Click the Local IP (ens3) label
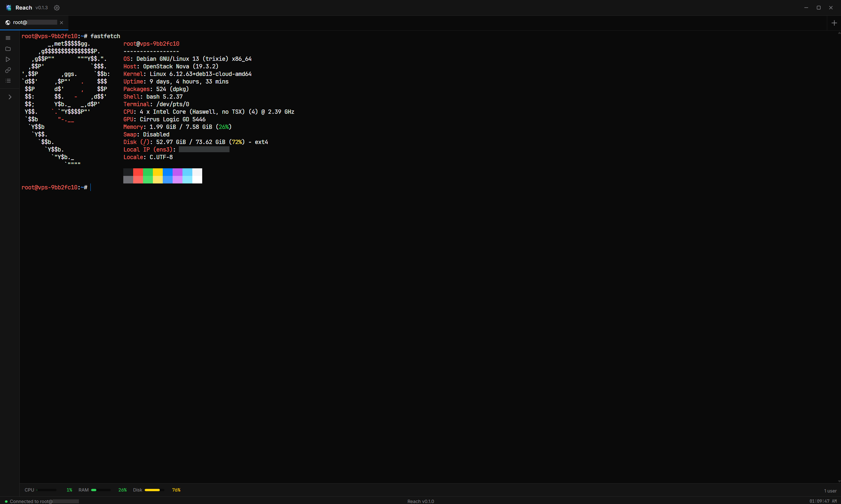841x504 pixels. click(x=149, y=150)
